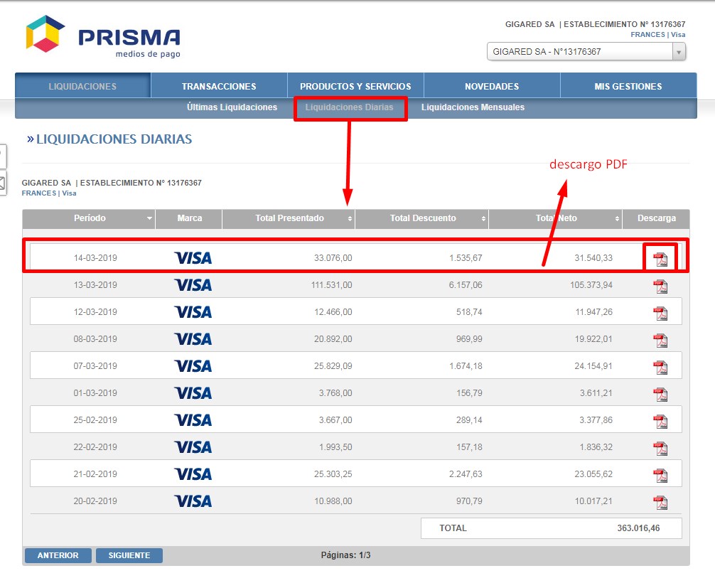Open the Mis Gestiones menu
The width and height of the screenshot is (715, 588).
[628, 87]
